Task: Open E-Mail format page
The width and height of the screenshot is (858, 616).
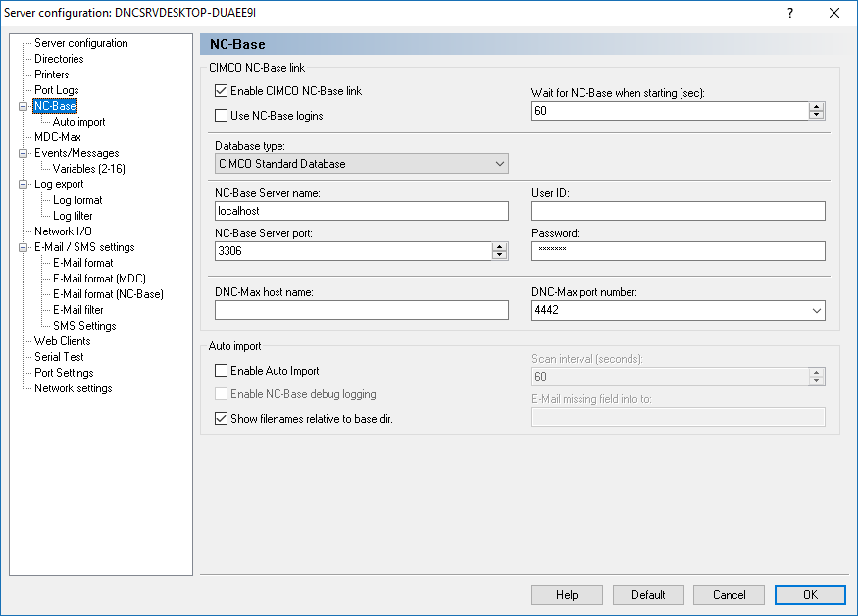Action: pyautogui.click(x=83, y=263)
